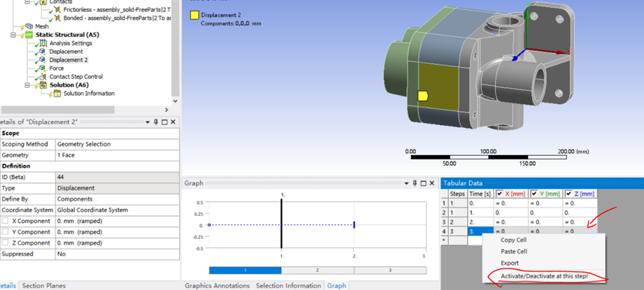Select step 2 in the graph step bar

[317, 270]
